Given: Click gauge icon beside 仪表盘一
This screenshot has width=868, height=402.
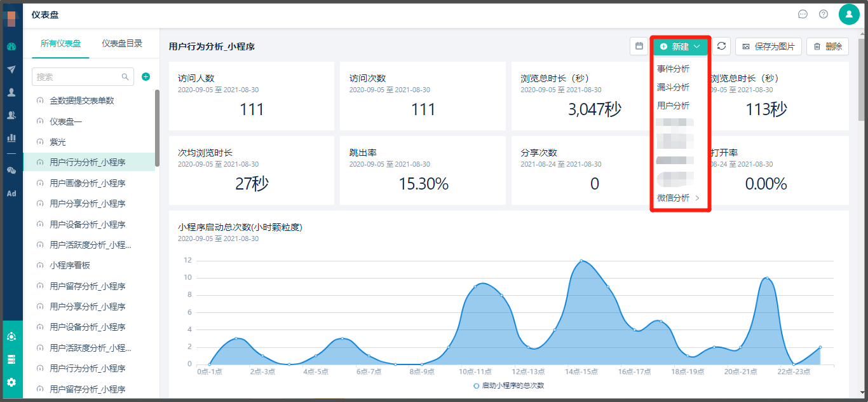Looking at the screenshot, I should click(41, 121).
